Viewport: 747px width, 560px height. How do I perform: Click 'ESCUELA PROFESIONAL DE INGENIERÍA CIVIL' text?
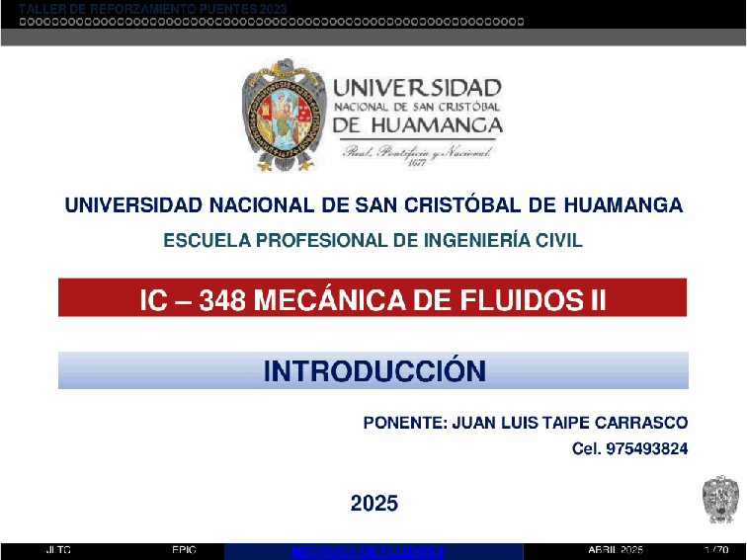[x=373, y=240]
